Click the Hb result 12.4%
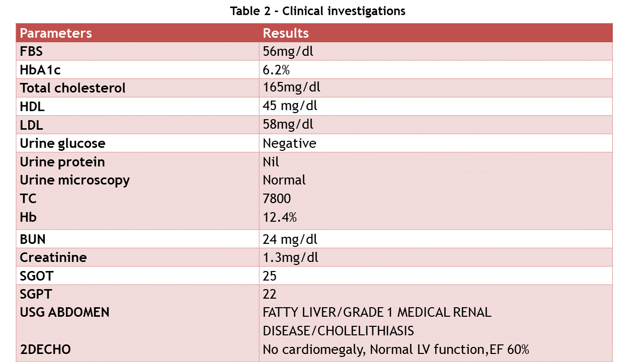 pos(280,217)
